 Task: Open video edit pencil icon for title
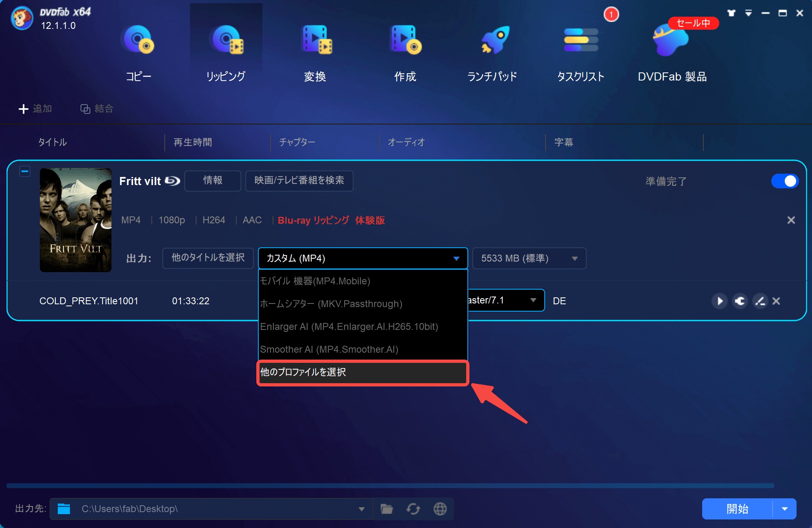pos(760,301)
